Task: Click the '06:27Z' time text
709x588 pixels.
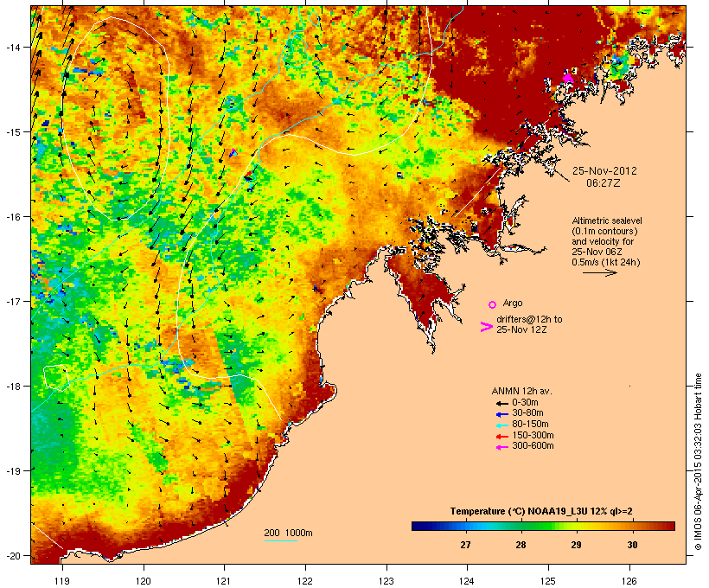Action: click(x=604, y=183)
